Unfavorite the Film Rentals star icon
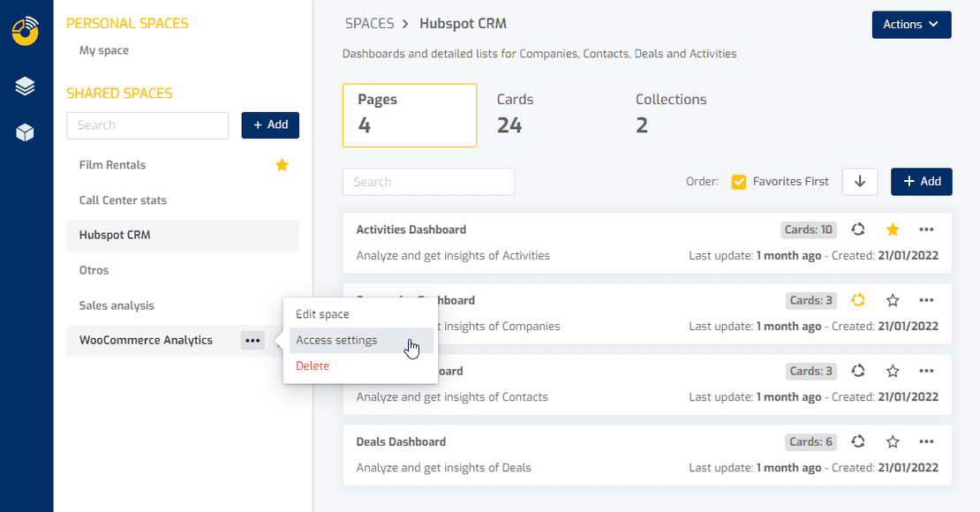 282,165
